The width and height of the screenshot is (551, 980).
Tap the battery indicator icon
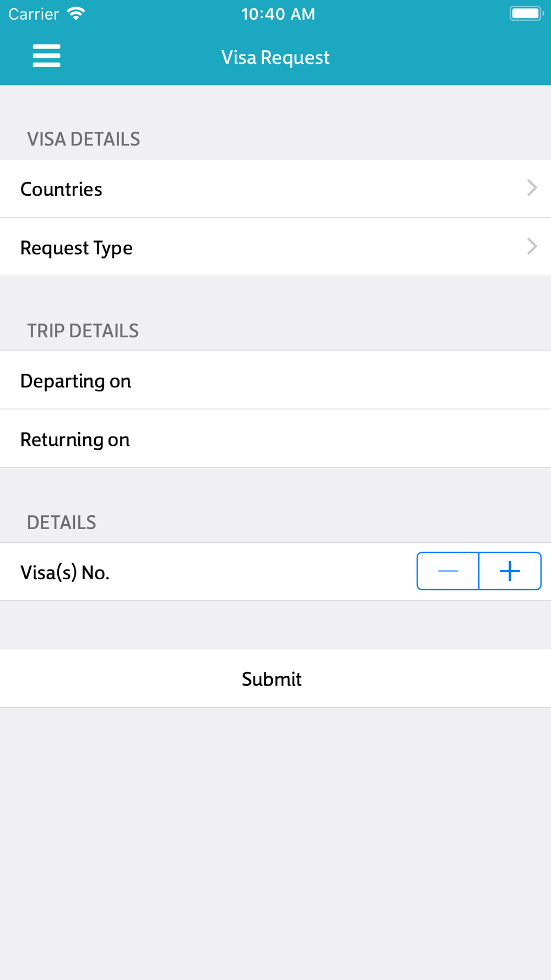coord(527,14)
